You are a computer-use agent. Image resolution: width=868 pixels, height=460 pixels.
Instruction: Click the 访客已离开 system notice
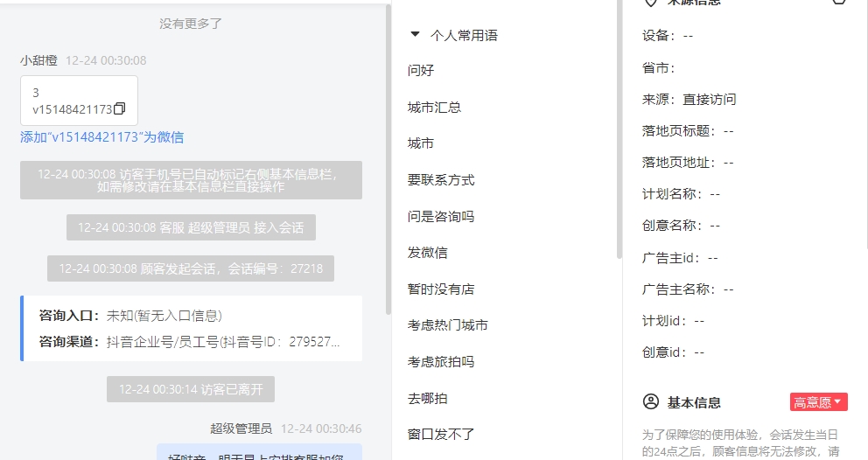pos(191,389)
